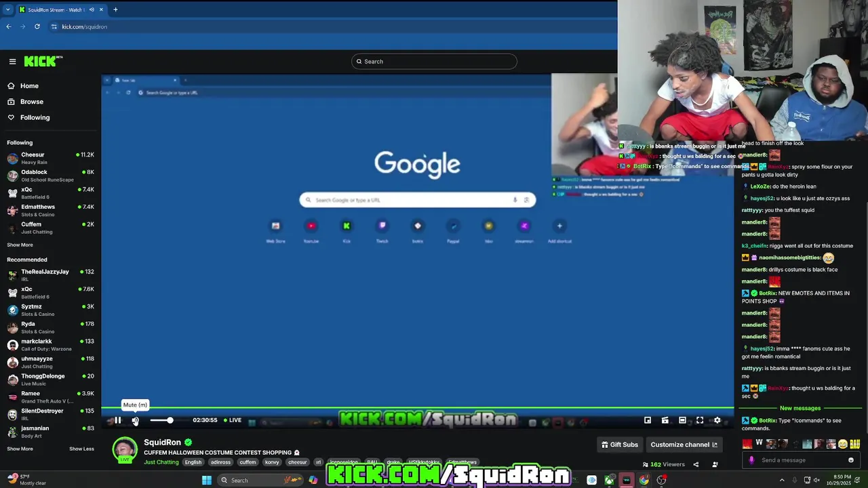Image resolution: width=868 pixels, height=488 pixels.
Task: Open Cheesur's channel in Following list
Action: [50, 159]
